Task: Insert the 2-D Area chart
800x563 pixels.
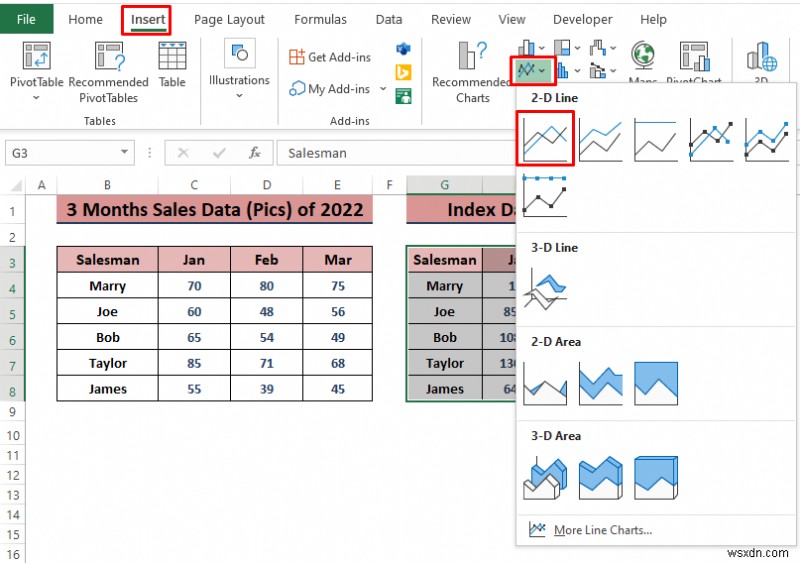Action: point(545,383)
